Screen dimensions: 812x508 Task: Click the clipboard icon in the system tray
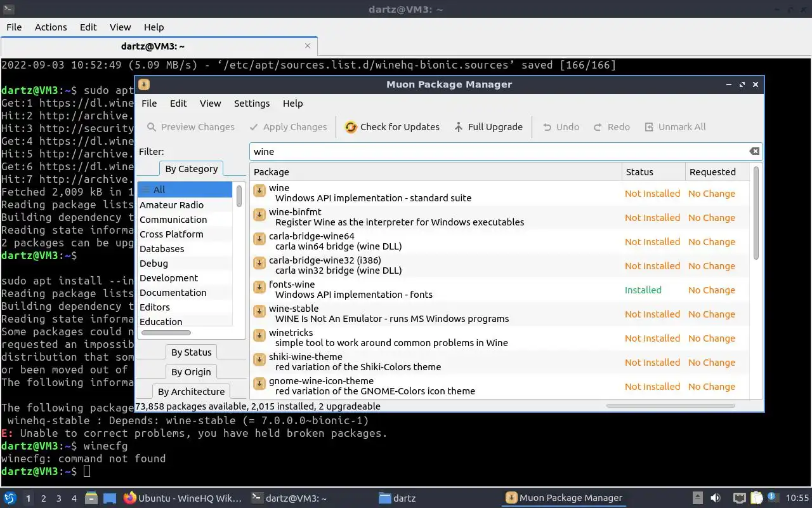click(756, 498)
